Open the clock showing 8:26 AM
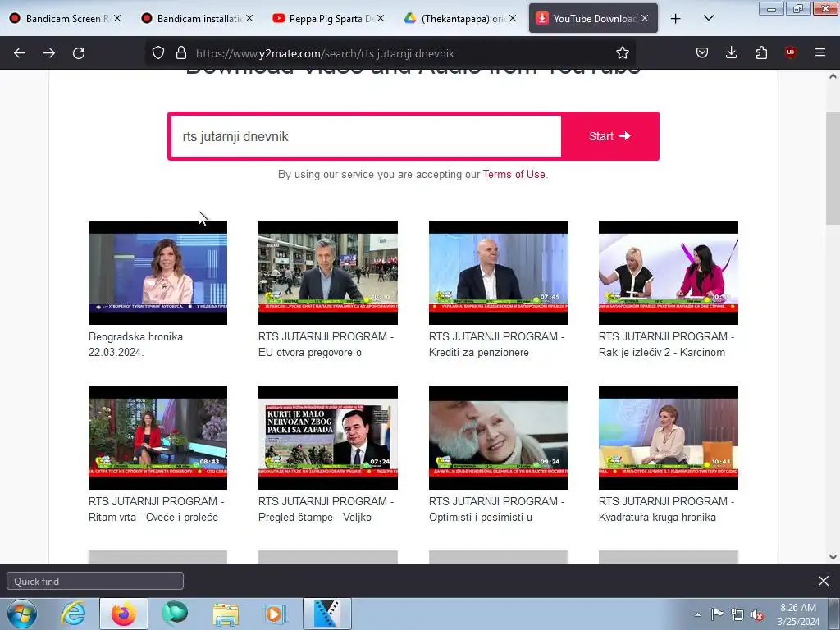 (x=798, y=614)
